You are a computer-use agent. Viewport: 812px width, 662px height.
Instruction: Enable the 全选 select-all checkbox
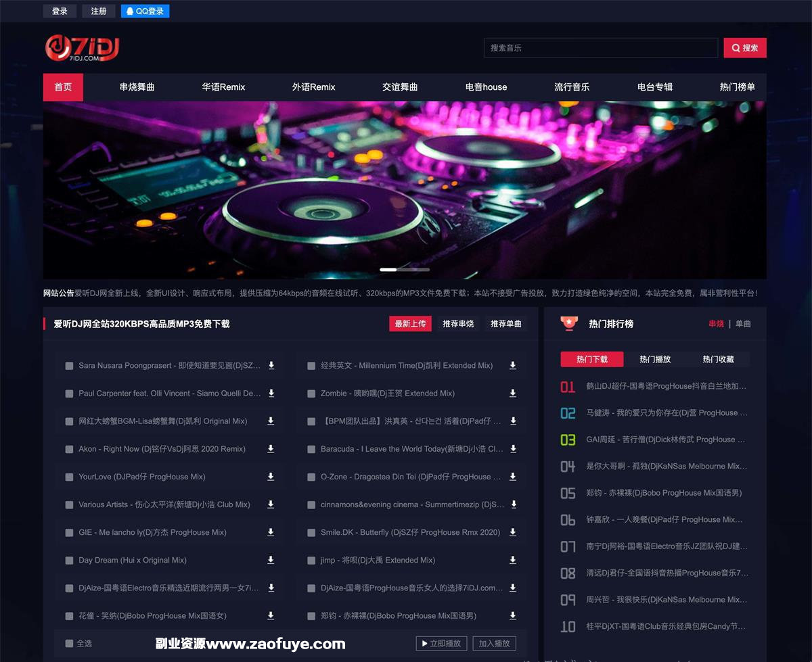point(69,644)
